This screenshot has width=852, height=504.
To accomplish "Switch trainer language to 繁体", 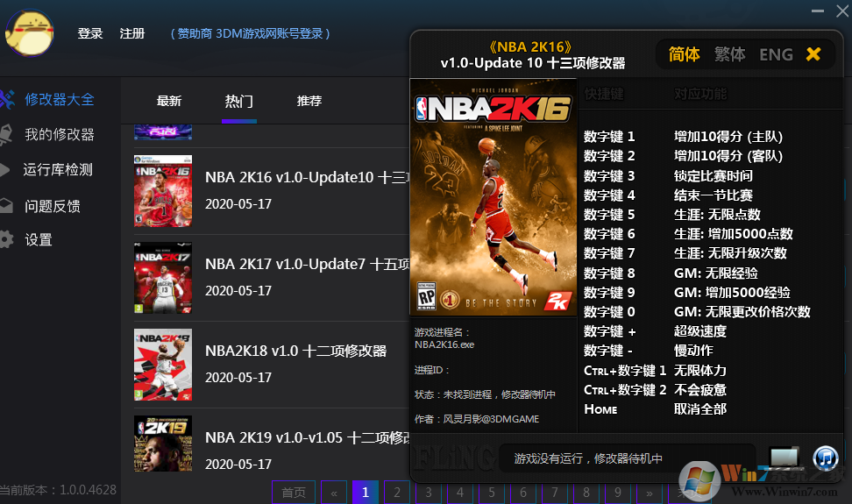I will pos(730,54).
